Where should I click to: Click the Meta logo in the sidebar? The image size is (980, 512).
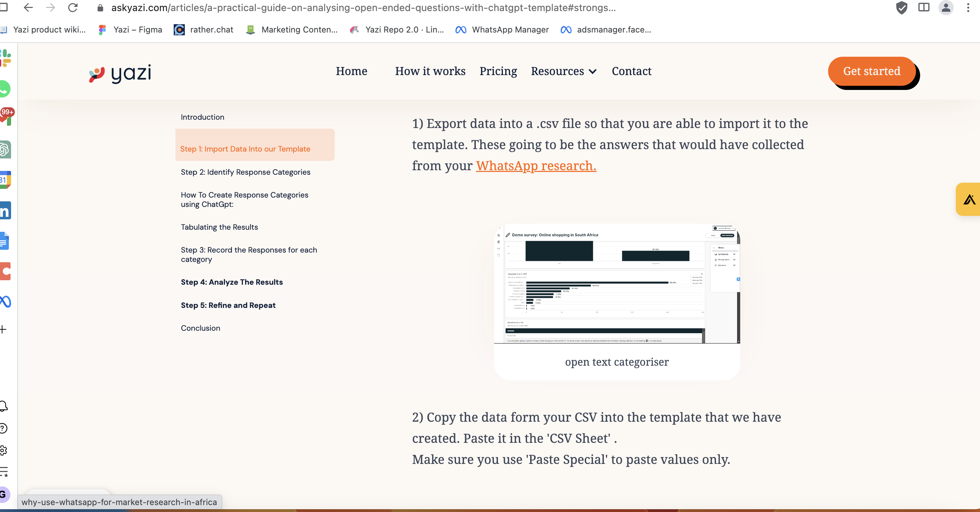point(4,302)
